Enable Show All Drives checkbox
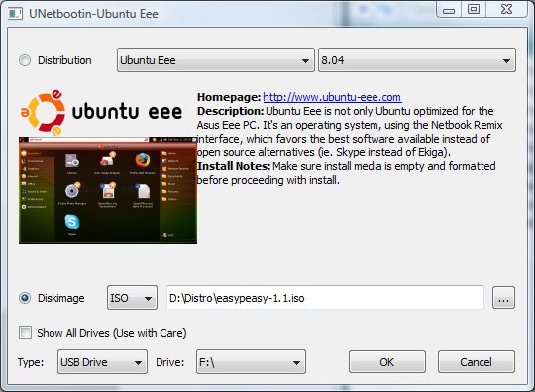The width and height of the screenshot is (535, 392). coord(25,332)
